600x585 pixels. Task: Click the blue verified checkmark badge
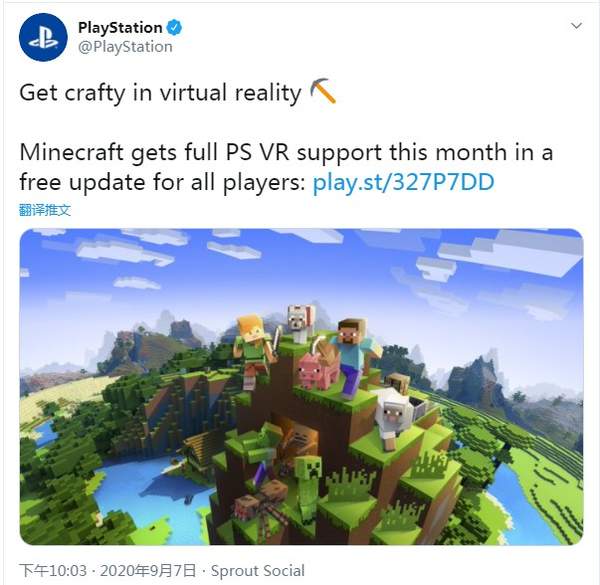pyautogui.click(x=174, y=28)
